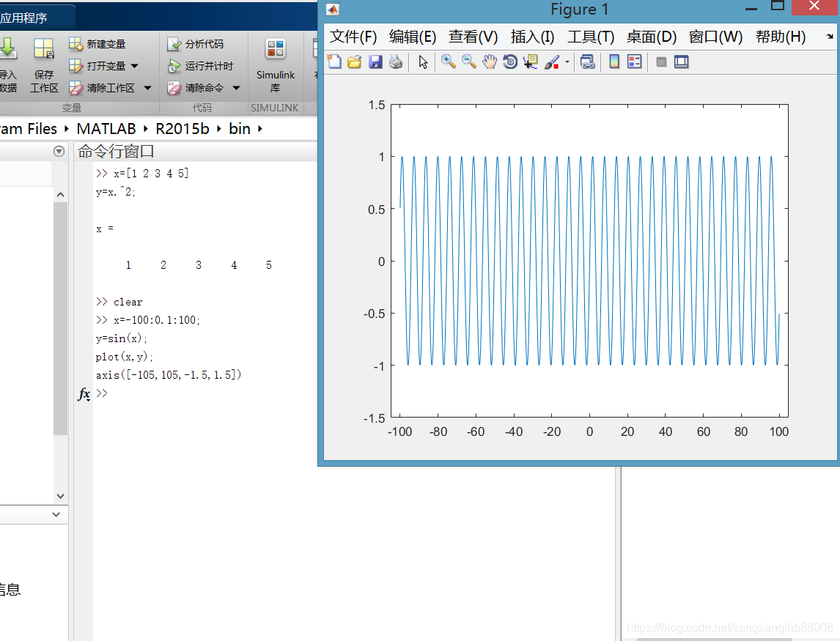Viewport: 840px width, 641px height.
Task: Click the 分析代码 button
Action: (196, 44)
